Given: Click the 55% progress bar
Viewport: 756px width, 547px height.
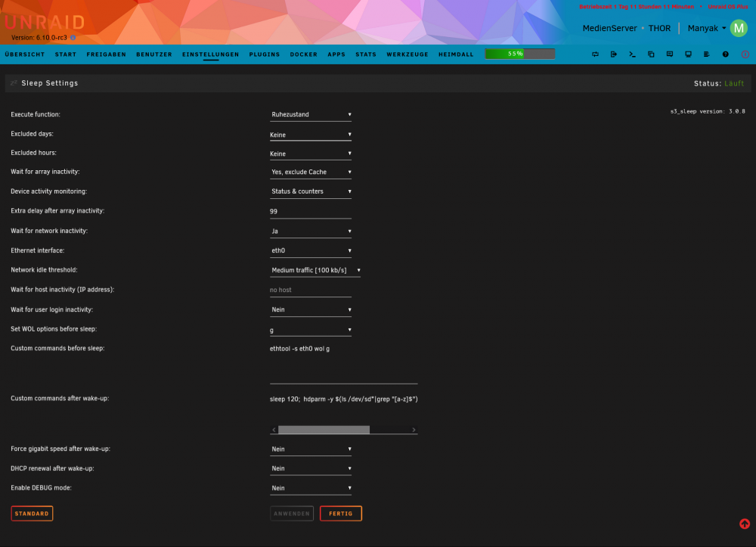Looking at the screenshot, I should [x=520, y=54].
